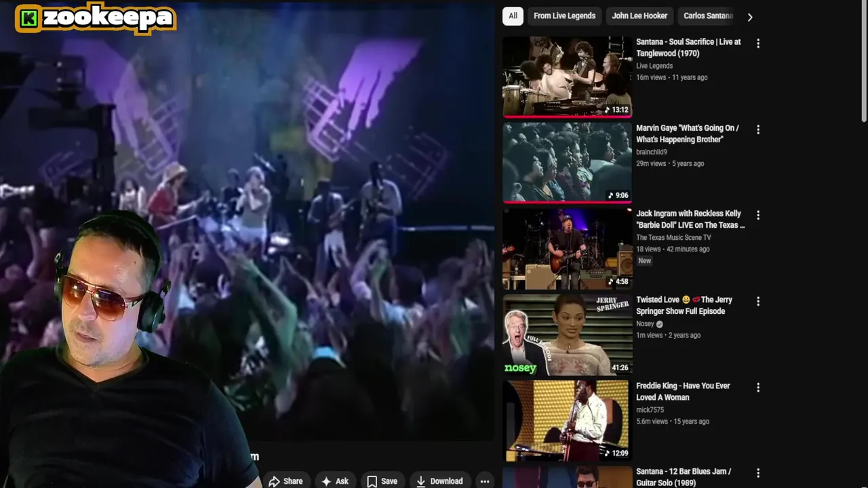The height and width of the screenshot is (488, 868).
Task: Click the Share button
Action: (285, 481)
